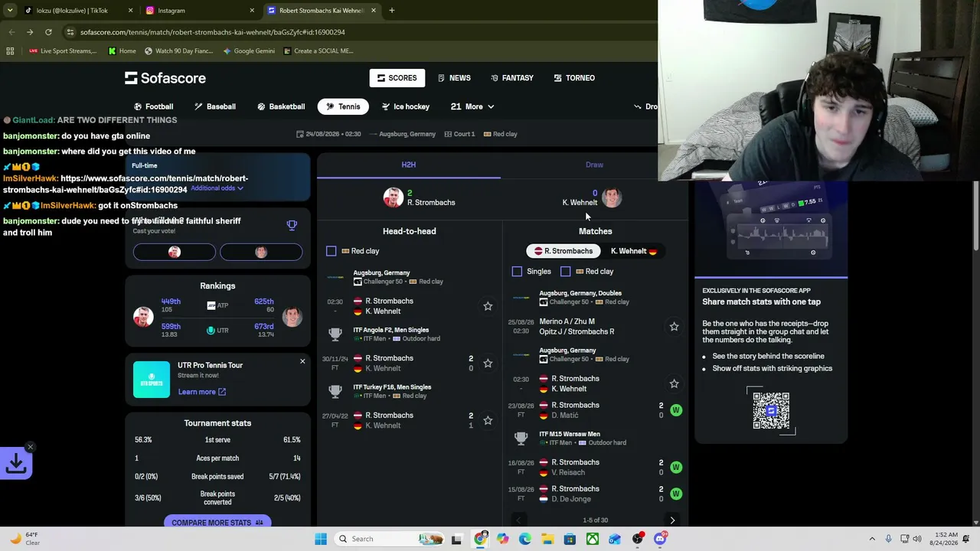This screenshot has width=980, height=551.
Task: Open the FANTASY section
Action: [x=511, y=78]
